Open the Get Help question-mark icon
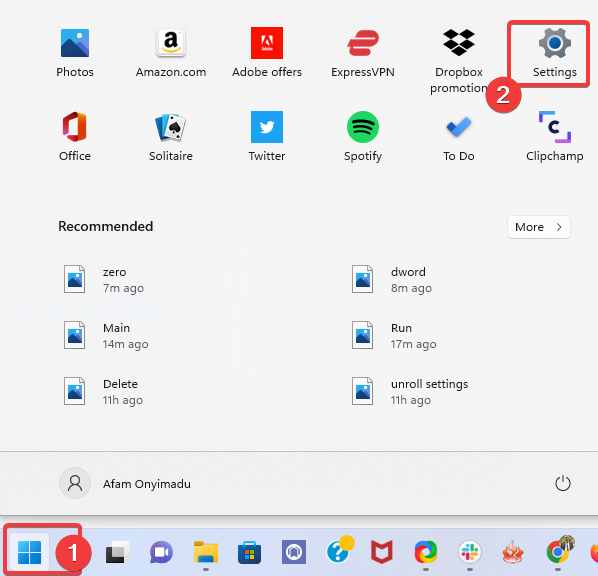The width and height of the screenshot is (598, 576). pos(339,550)
